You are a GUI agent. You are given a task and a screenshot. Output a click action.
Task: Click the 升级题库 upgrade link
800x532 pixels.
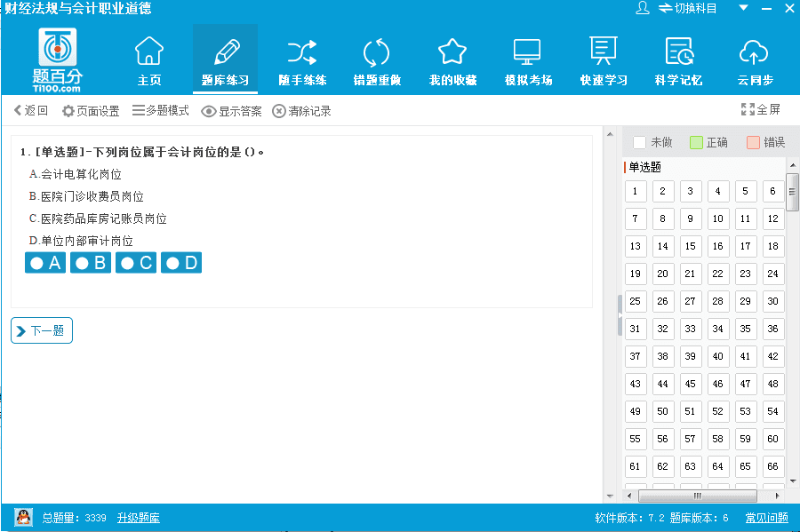pyautogui.click(x=138, y=518)
